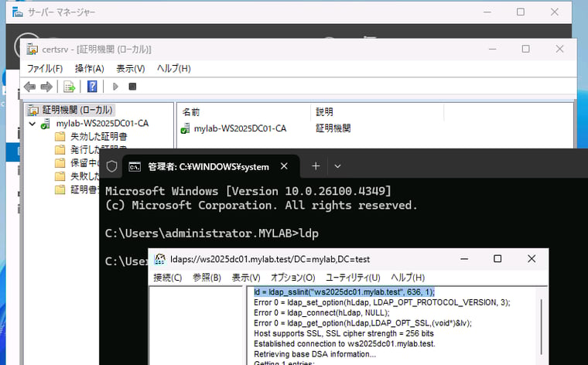The image size is (588, 365).
Task: Click the Server Manager title bar icon
Action: pyautogui.click(x=17, y=12)
